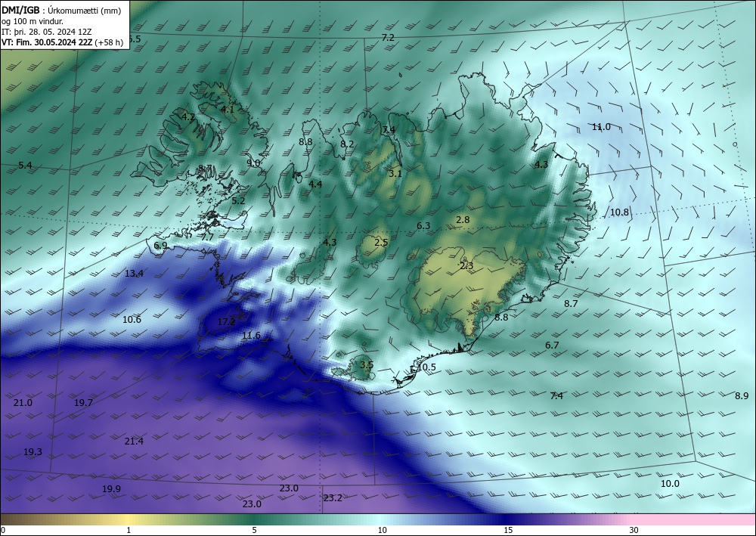Select the map value 11.0
The width and height of the screenshot is (756, 536).
click(601, 127)
